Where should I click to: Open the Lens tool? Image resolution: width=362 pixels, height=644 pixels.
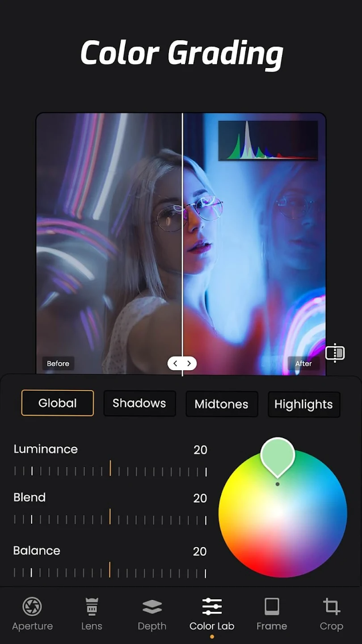pos(92,614)
